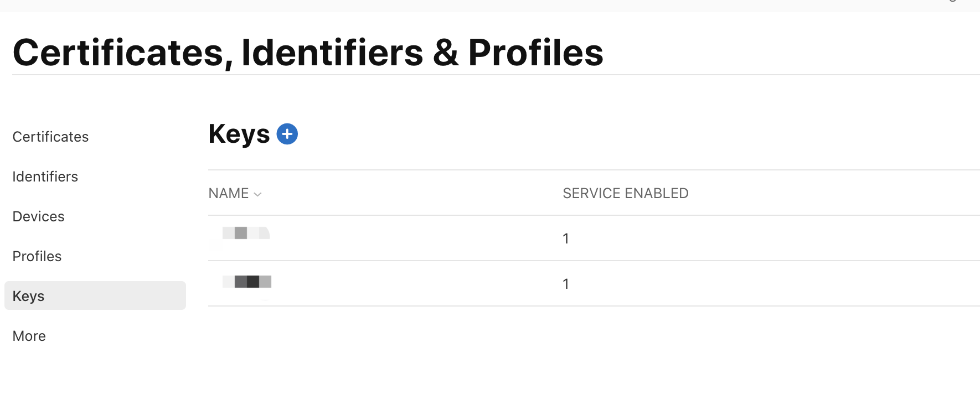Click the word Identifiers in the page title
Image resolution: width=980 pixels, height=415 pixels.
tap(333, 53)
